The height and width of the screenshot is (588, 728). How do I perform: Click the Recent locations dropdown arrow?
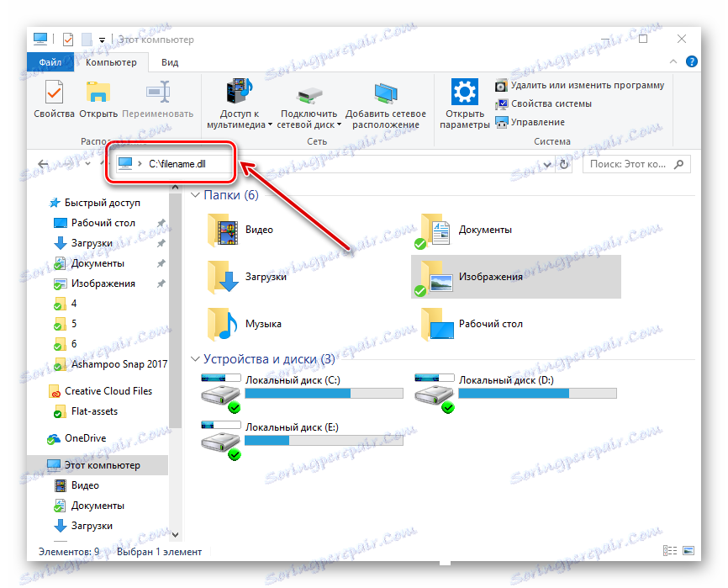click(x=87, y=163)
